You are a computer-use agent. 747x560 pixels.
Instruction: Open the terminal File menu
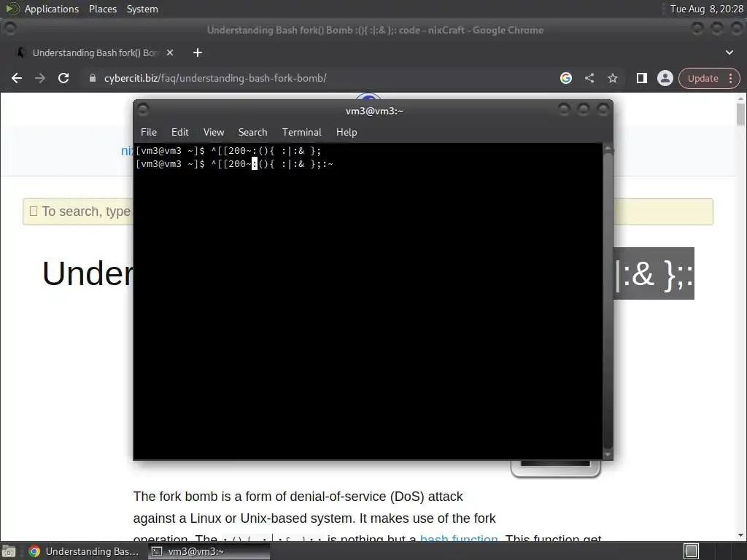click(149, 133)
